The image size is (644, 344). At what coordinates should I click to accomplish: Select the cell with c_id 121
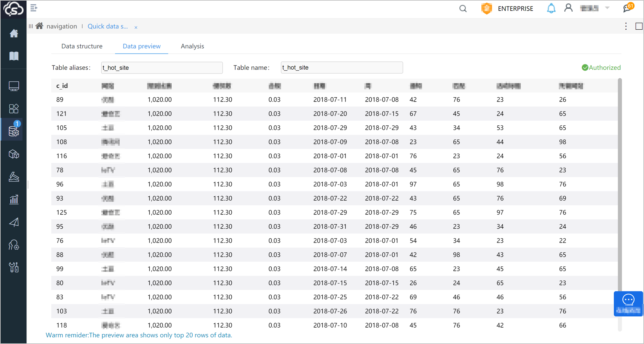pyautogui.click(x=61, y=114)
